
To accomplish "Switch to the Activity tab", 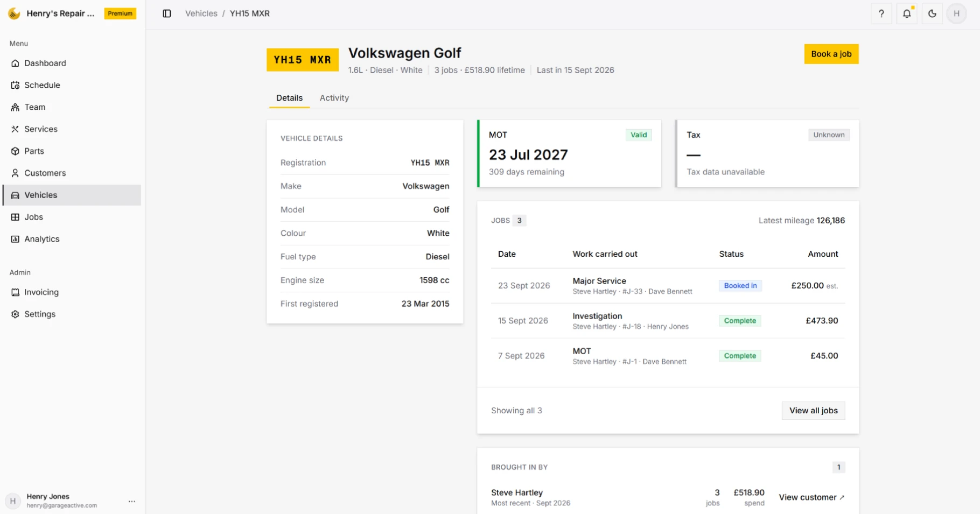I will [x=334, y=98].
